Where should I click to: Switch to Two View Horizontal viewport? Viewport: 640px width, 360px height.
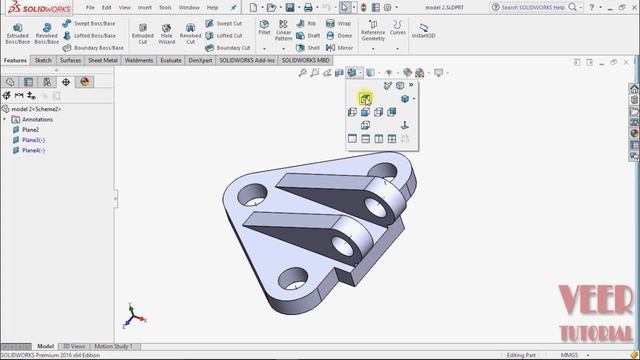(x=365, y=139)
